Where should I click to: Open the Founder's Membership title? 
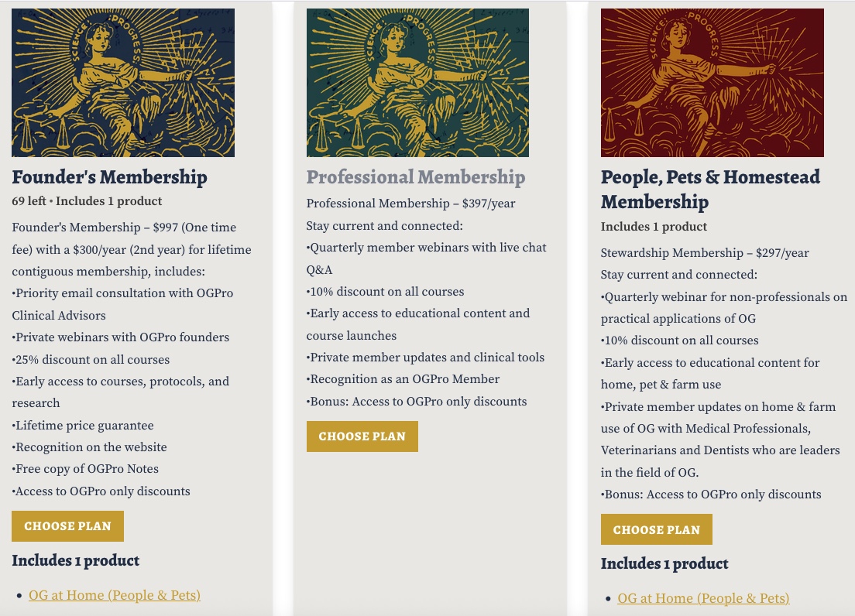(109, 177)
